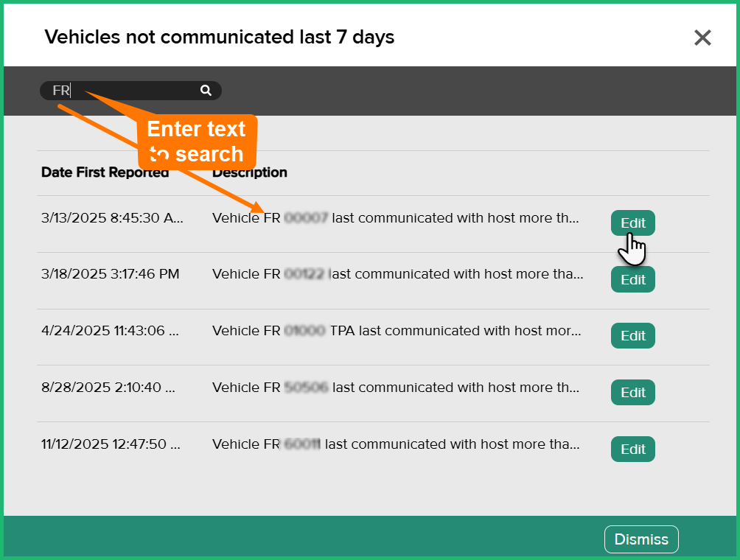Sort by Date First Reported column header

click(105, 173)
